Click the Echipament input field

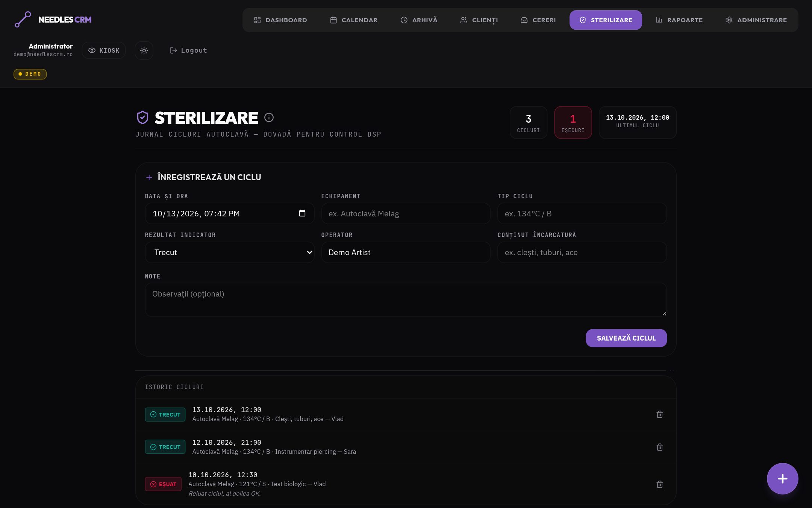click(x=406, y=213)
